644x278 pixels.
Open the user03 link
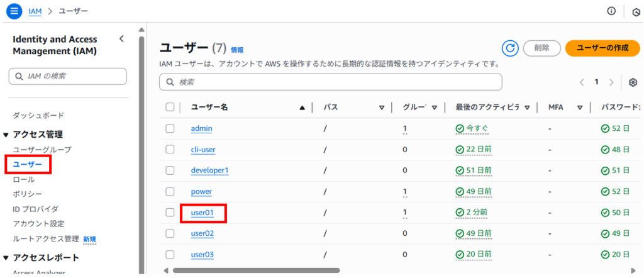(x=203, y=255)
